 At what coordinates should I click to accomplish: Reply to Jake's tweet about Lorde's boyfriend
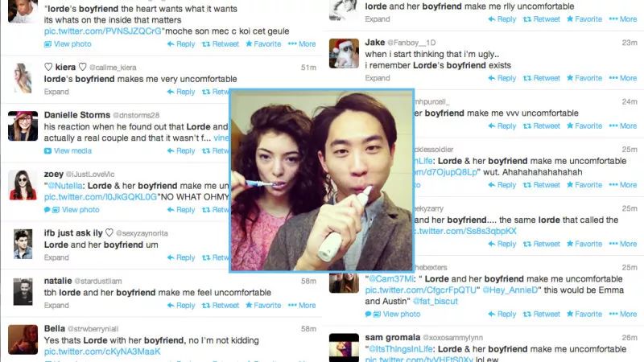click(502, 78)
